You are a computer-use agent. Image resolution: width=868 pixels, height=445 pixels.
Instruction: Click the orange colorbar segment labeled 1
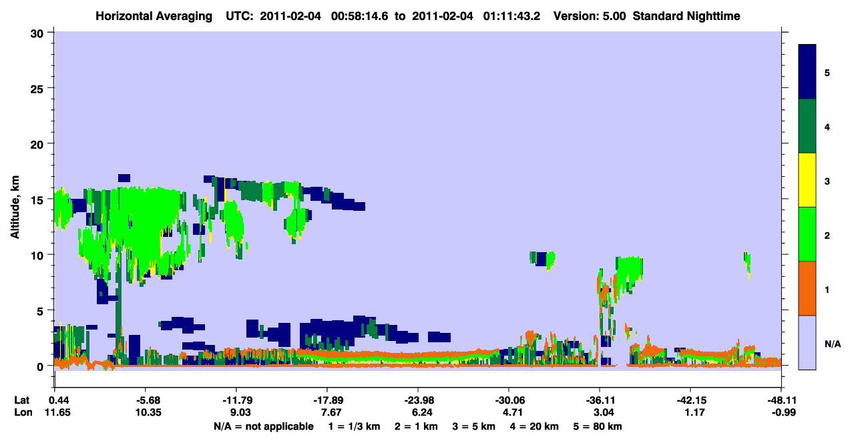click(807, 288)
